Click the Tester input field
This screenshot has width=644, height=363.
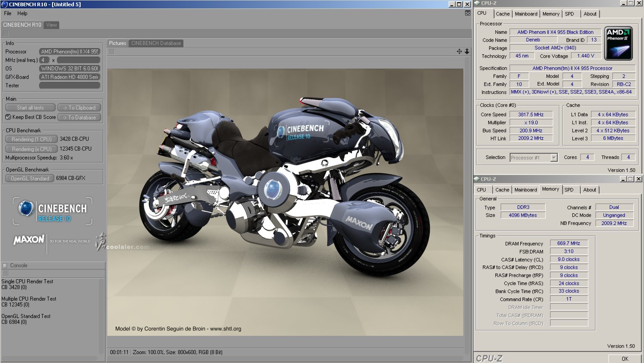click(x=70, y=86)
